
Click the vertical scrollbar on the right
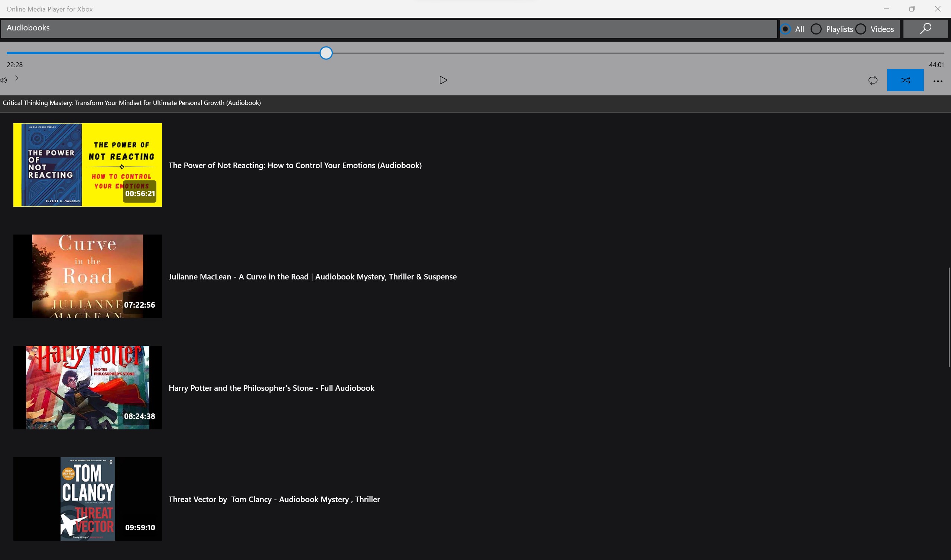pos(948,317)
